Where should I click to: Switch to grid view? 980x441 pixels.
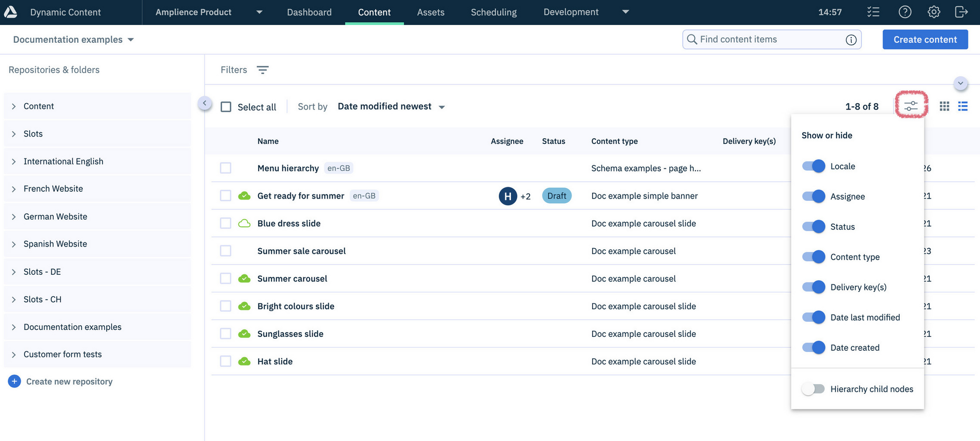pyautogui.click(x=944, y=106)
